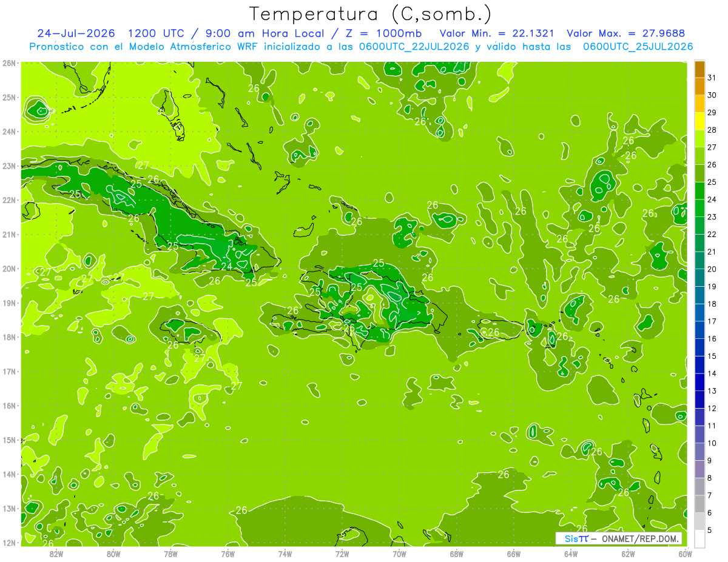
Task: Click the longitude label "66W"
Action: pyautogui.click(x=514, y=554)
